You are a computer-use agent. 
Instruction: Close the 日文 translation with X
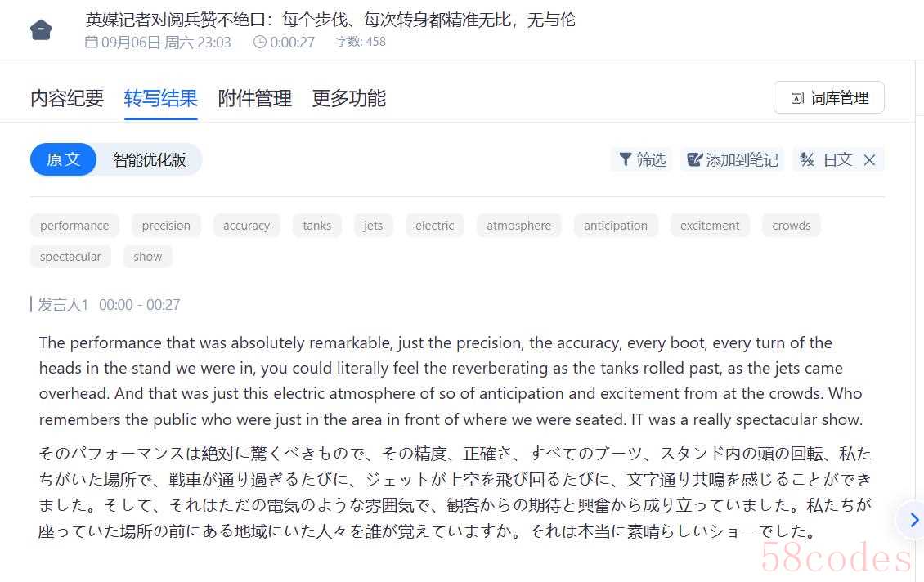tap(869, 160)
